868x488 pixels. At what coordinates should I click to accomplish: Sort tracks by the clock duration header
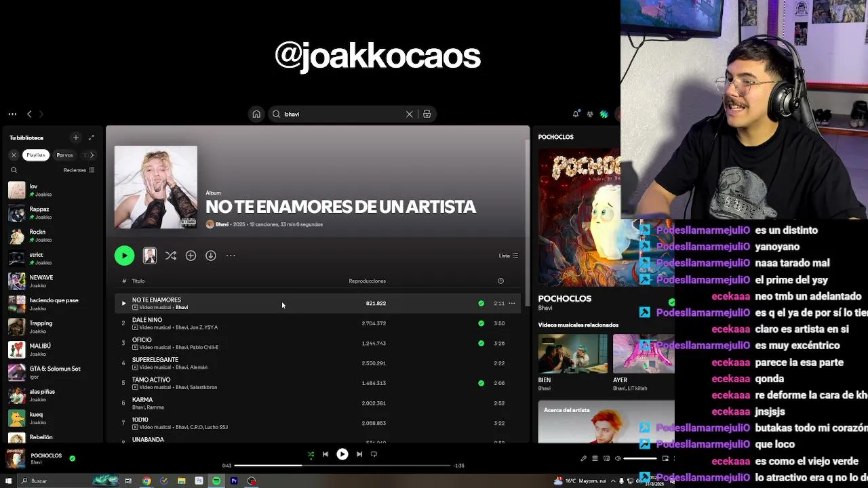500,281
